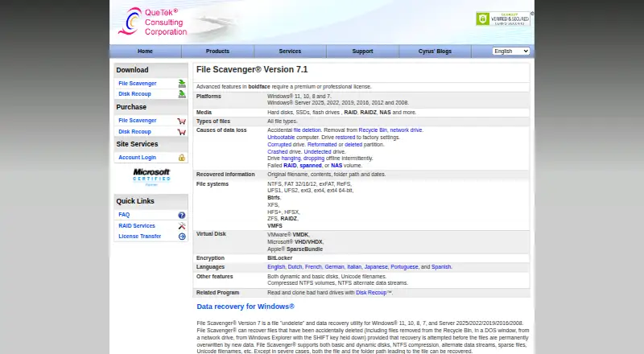Screen dimensions: 644x354
Task: Click the 'Quick Links' sidebar heading
Action: point(135,201)
